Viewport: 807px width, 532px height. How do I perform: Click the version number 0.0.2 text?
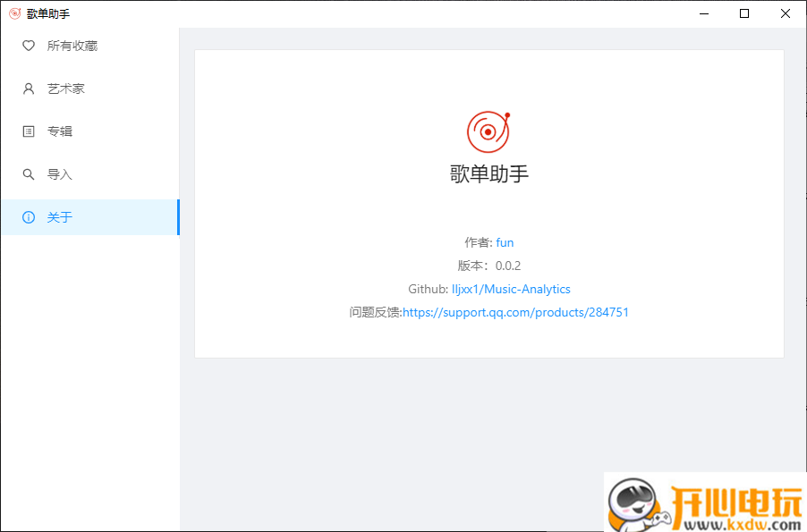point(508,266)
